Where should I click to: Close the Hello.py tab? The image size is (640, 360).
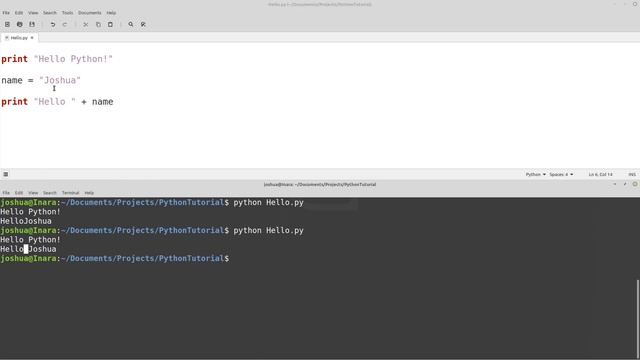(x=32, y=38)
